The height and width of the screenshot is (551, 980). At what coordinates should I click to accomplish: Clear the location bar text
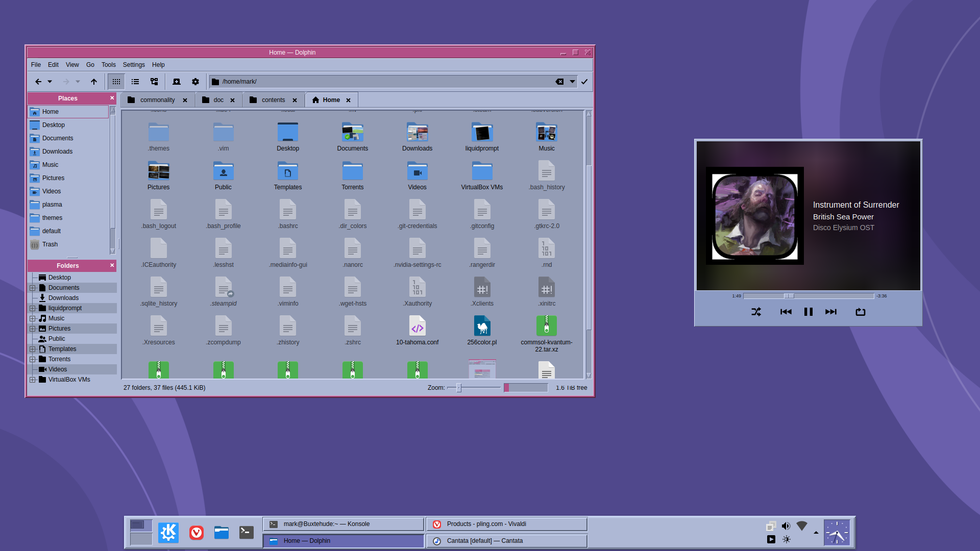(x=560, y=82)
